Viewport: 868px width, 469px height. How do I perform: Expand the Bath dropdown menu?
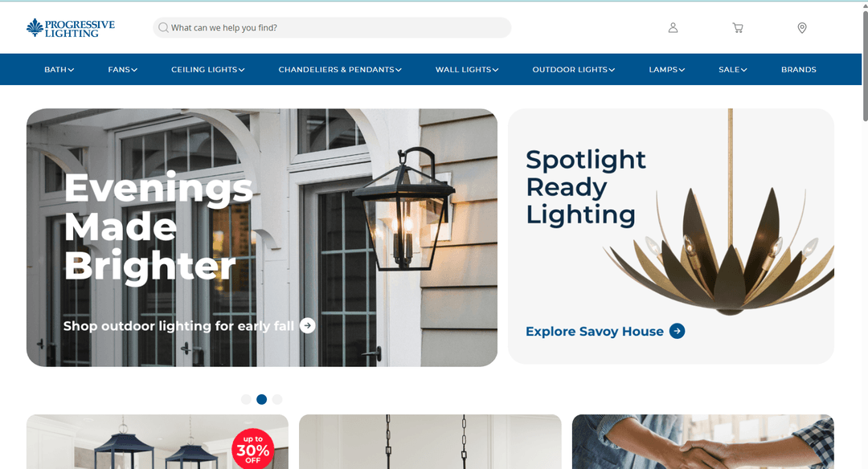[59, 70]
